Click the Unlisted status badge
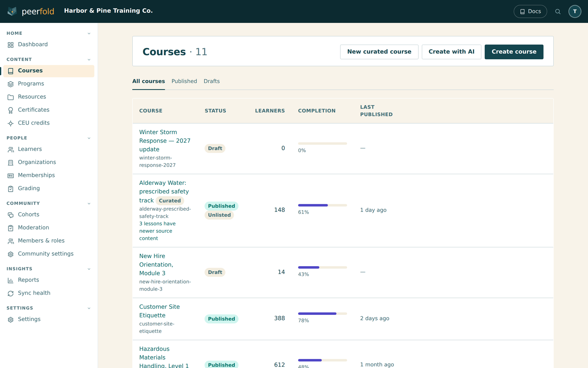The image size is (588, 368). click(219, 215)
